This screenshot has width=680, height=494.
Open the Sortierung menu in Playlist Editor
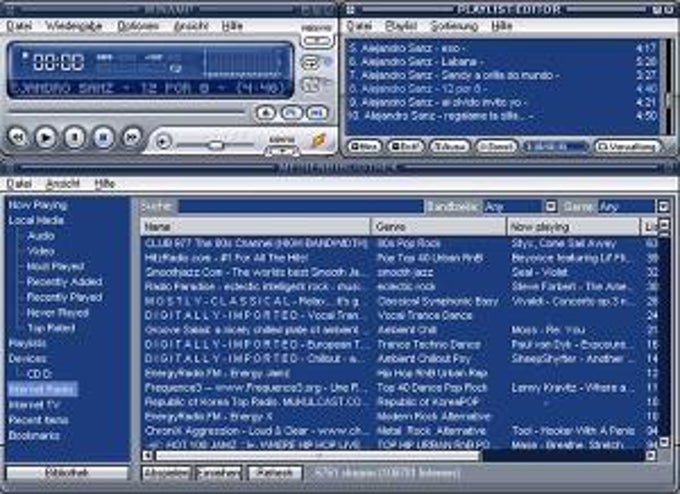pyautogui.click(x=454, y=26)
